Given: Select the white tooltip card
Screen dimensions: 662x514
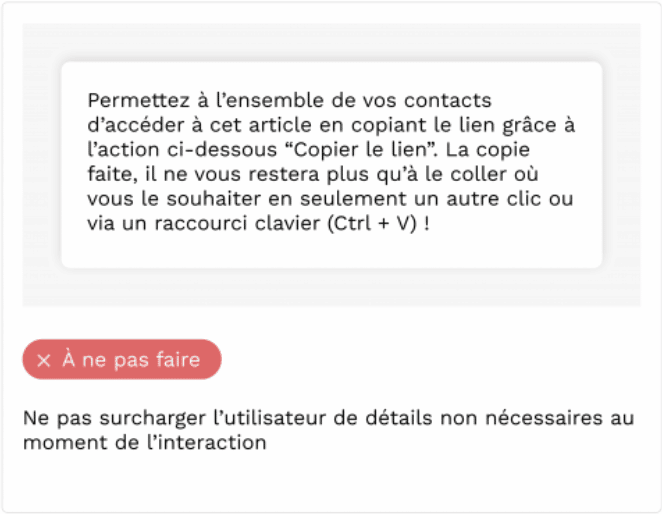Looking at the screenshot, I should [332, 165].
